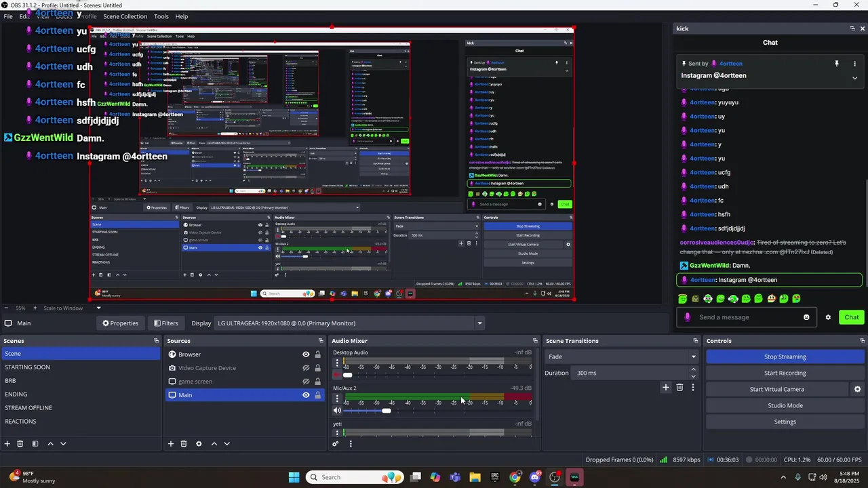
Task: Open transition properties three-dot menu
Action: point(692,388)
